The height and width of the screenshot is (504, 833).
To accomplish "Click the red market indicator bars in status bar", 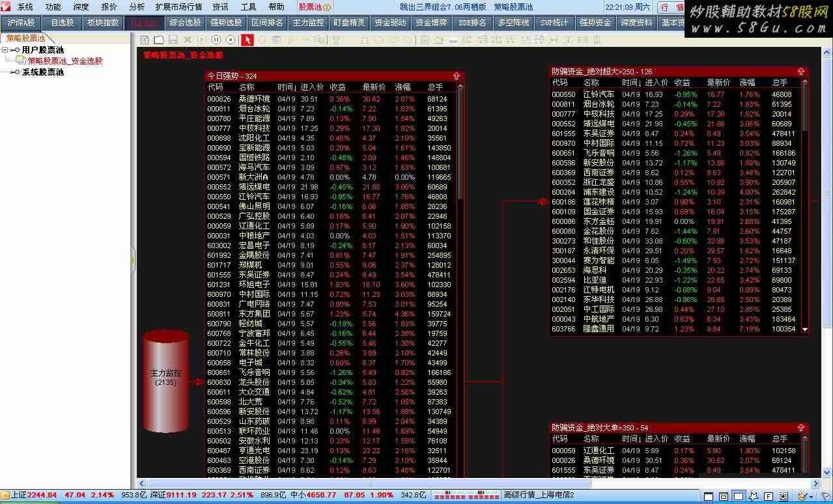I will tap(466, 496).
